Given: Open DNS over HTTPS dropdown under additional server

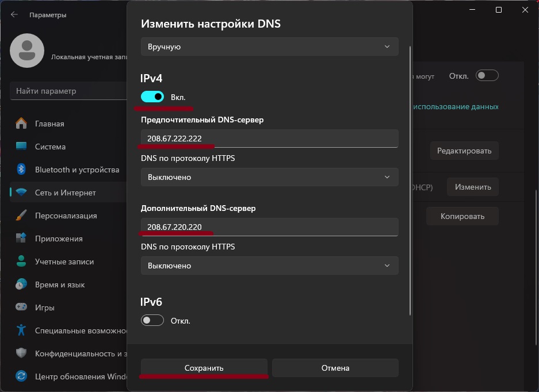Looking at the screenshot, I should click(x=269, y=266).
